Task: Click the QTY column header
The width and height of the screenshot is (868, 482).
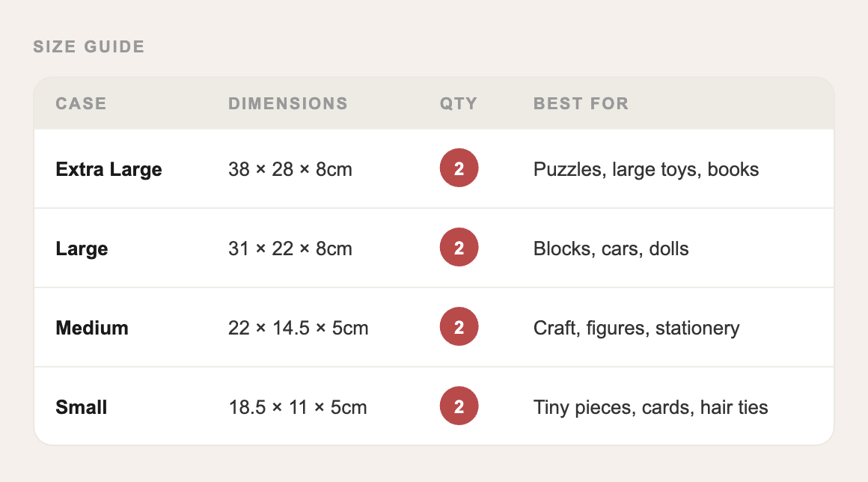Action: 459,103
